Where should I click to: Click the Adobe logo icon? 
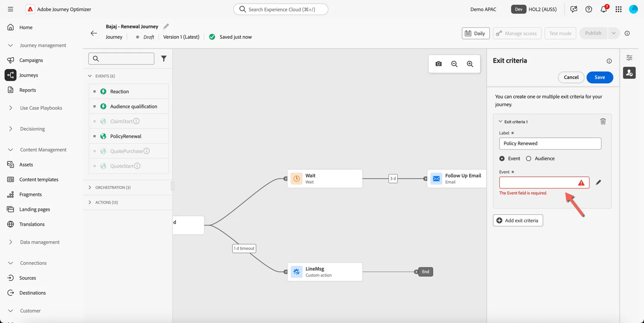point(30,9)
